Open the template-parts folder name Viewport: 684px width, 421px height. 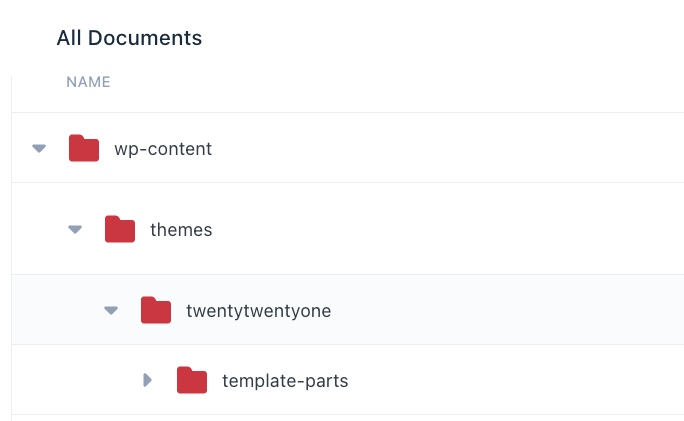point(285,381)
